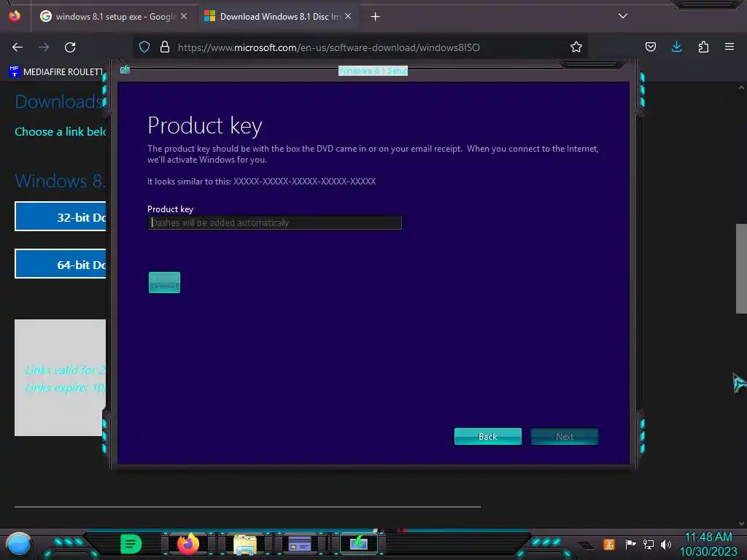Open the network tray icon
This screenshot has width=747, height=560.
point(649,544)
